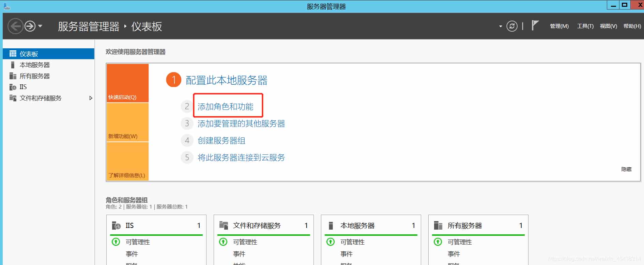The width and height of the screenshot is (644, 265).
Task: Click the 所有服务器 sidebar icon
Action: point(13,76)
